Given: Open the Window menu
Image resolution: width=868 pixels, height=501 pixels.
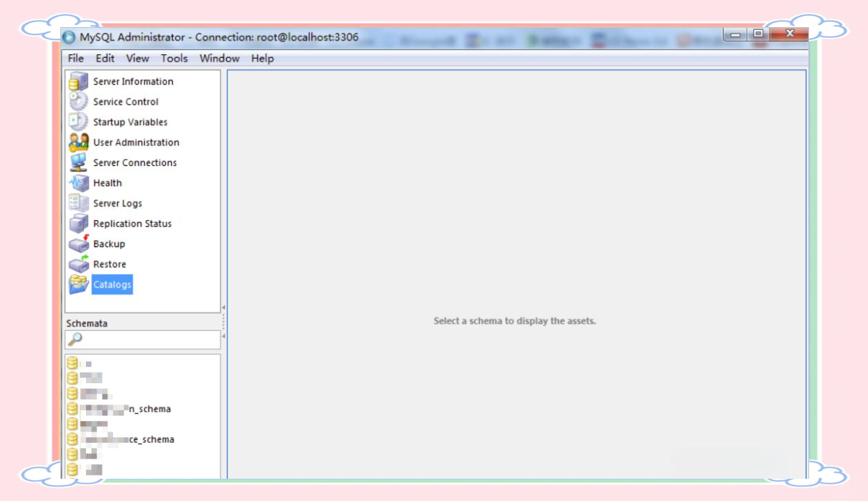Looking at the screenshot, I should pos(220,58).
